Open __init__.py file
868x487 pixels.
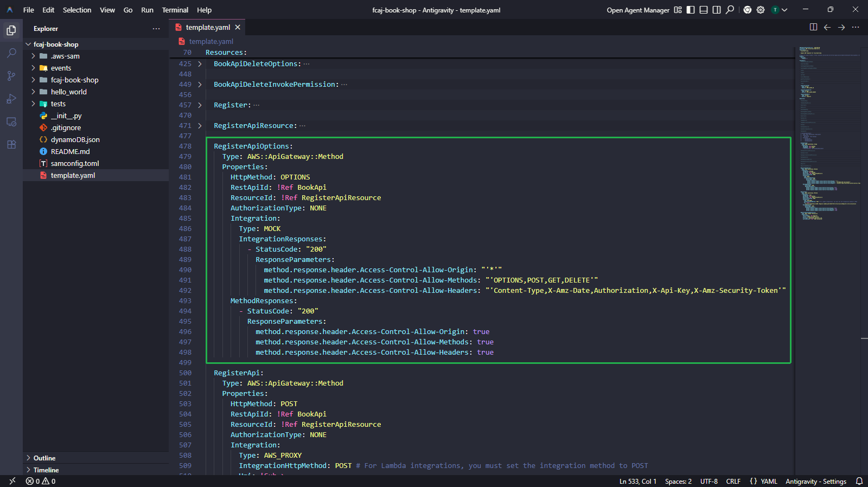95,116
